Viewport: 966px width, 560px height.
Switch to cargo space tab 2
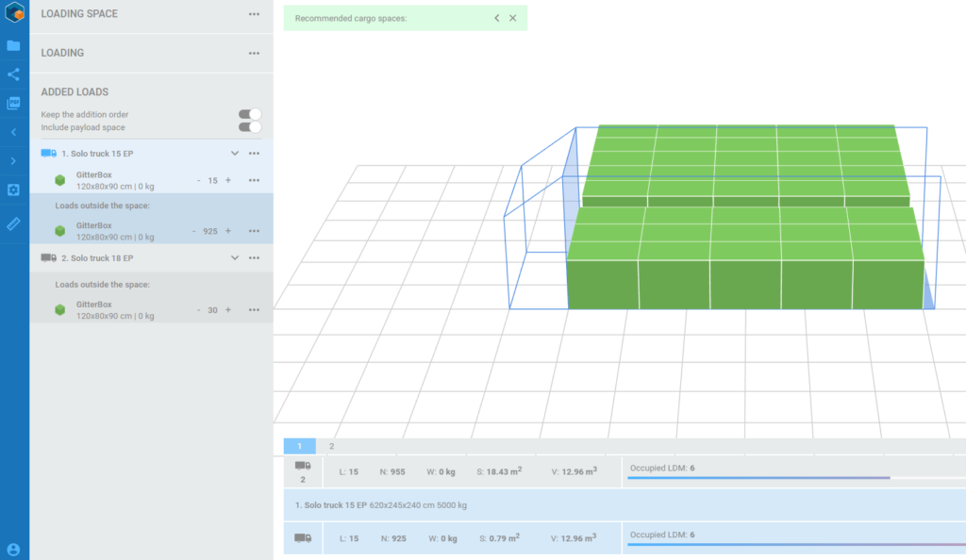coord(331,447)
